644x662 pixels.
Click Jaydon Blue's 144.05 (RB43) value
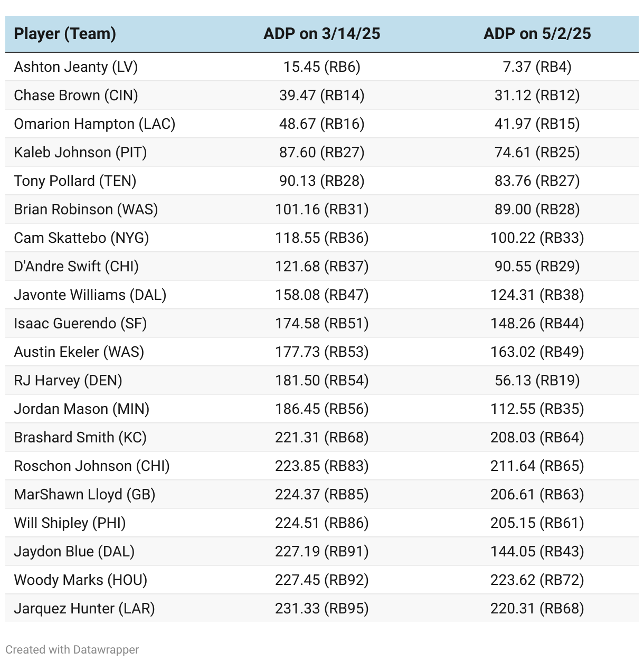point(537,552)
